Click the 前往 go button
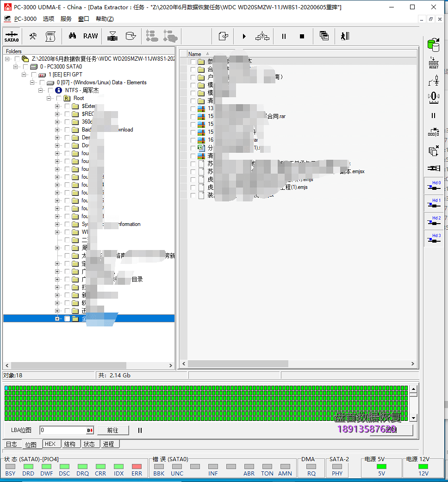 pos(113,430)
